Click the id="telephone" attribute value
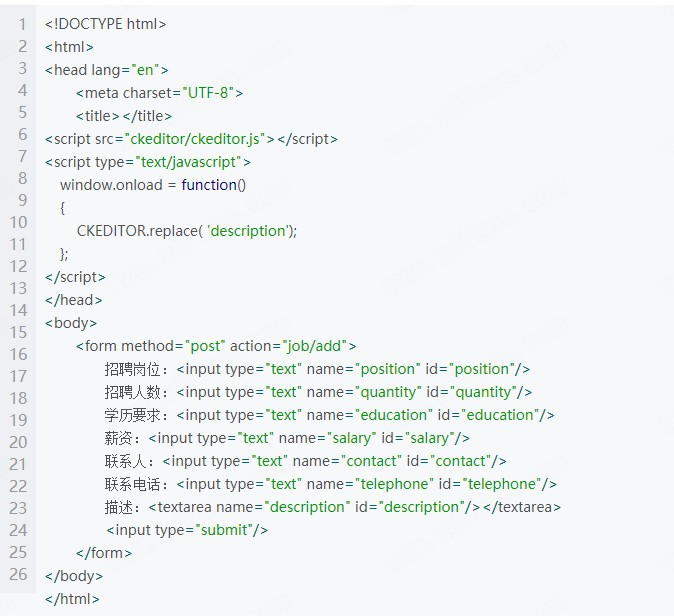 point(500,484)
